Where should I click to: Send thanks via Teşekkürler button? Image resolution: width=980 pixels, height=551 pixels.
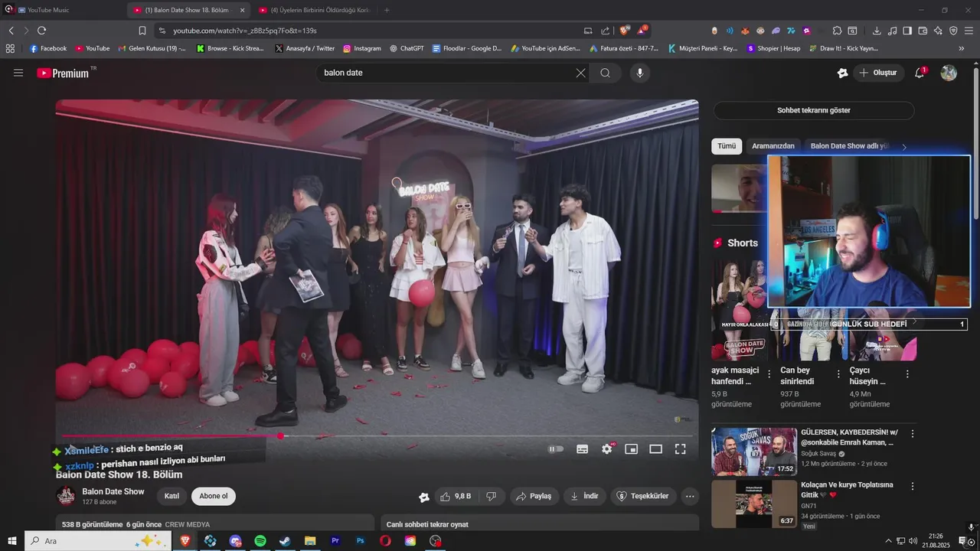pos(643,496)
